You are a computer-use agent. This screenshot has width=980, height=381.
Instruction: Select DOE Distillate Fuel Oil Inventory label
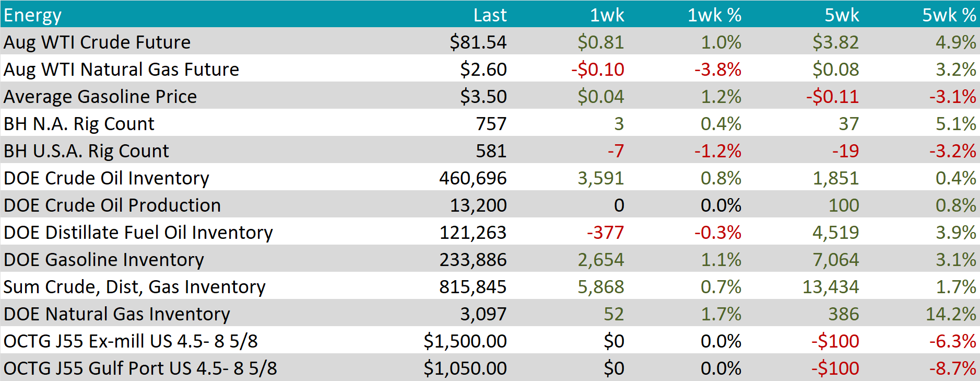click(x=138, y=233)
